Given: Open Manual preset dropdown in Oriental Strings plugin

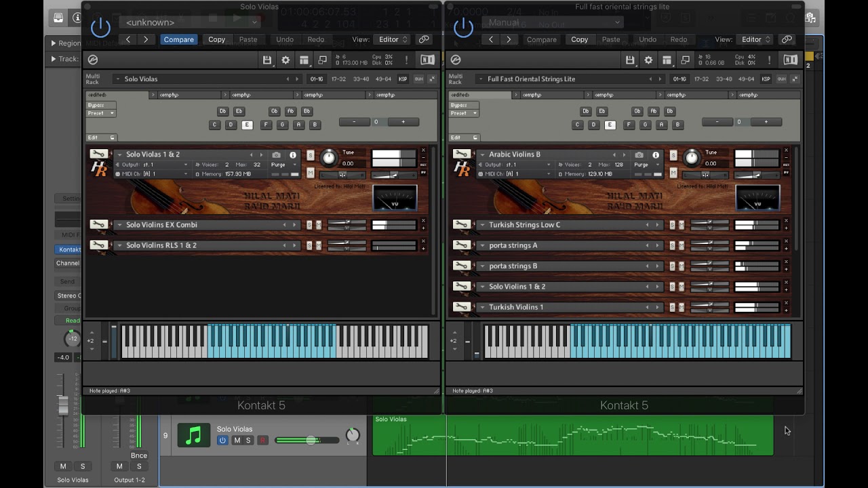Looking at the screenshot, I should coord(553,22).
